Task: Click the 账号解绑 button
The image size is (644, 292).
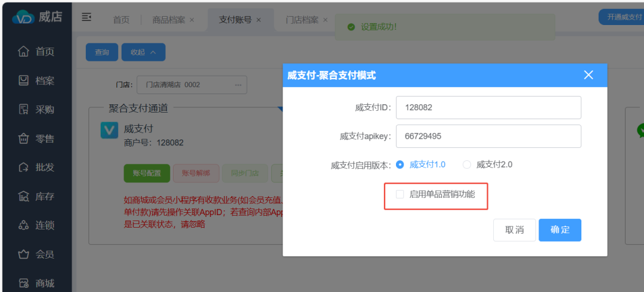Action: [x=196, y=173]
